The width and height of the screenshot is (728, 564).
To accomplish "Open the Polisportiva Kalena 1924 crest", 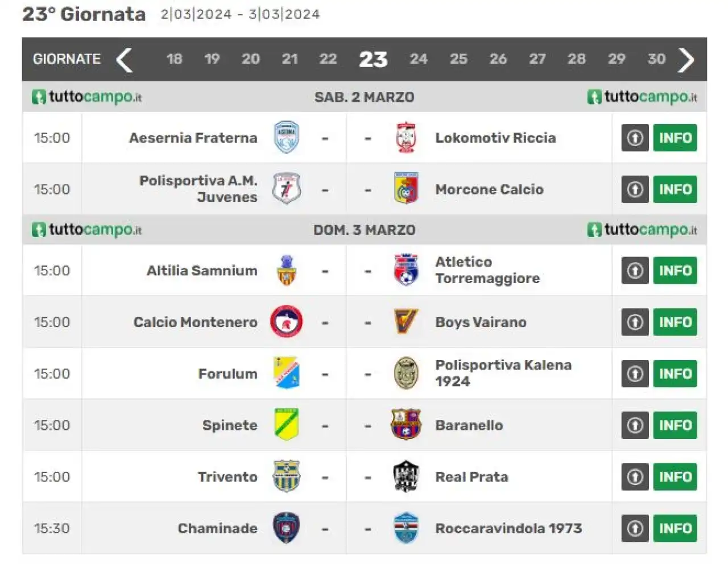I will pyautogui.click(x=406, y=374).
